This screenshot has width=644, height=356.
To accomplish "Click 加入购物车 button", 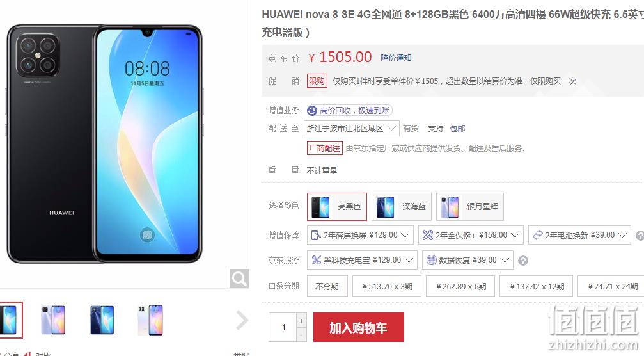I will click(359, 327).
